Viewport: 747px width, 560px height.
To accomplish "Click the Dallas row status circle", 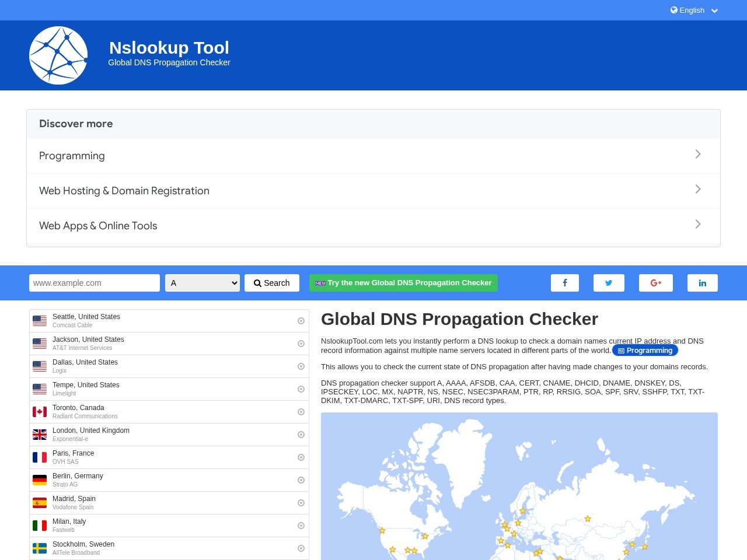I will click(301, 366).
